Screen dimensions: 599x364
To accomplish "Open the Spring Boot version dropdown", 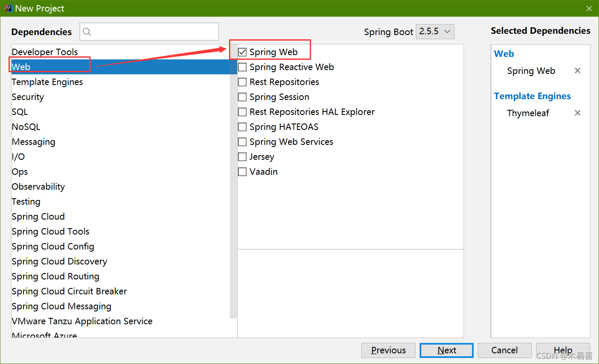I will coord(435,32).
